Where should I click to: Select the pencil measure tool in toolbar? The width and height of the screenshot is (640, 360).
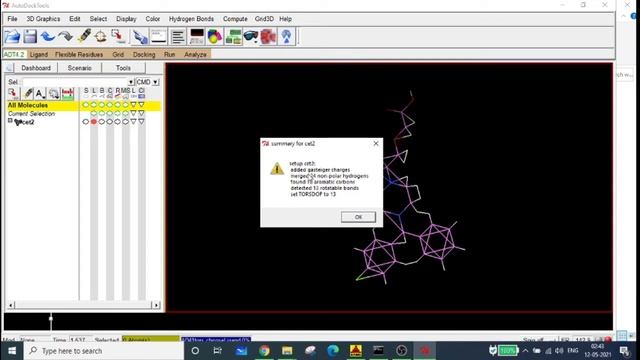pos(84,37)
